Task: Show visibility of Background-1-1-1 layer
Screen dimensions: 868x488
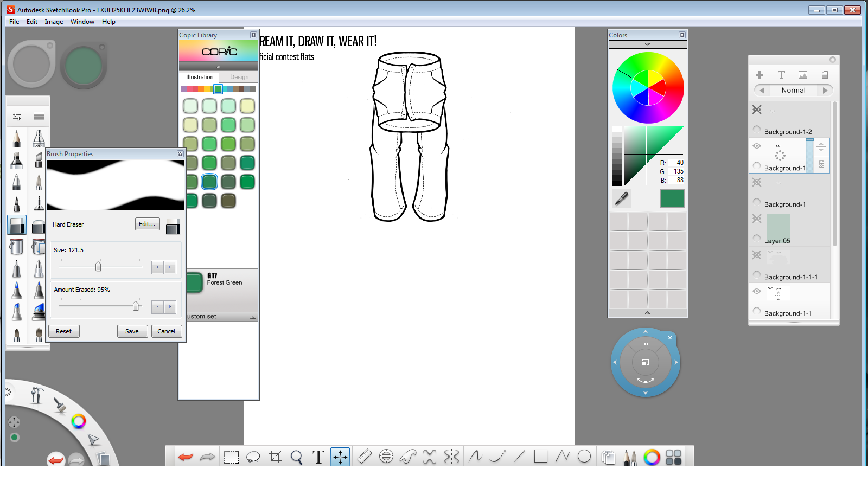Action: click(757, 255)
